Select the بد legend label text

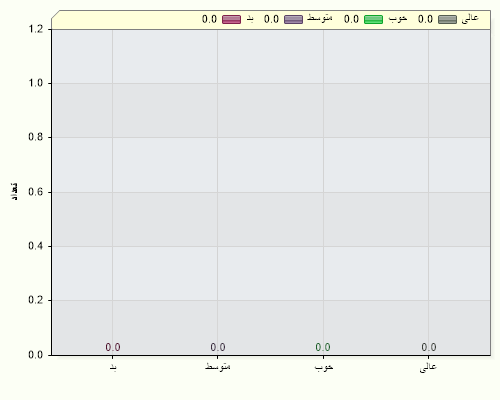point(250,19)
